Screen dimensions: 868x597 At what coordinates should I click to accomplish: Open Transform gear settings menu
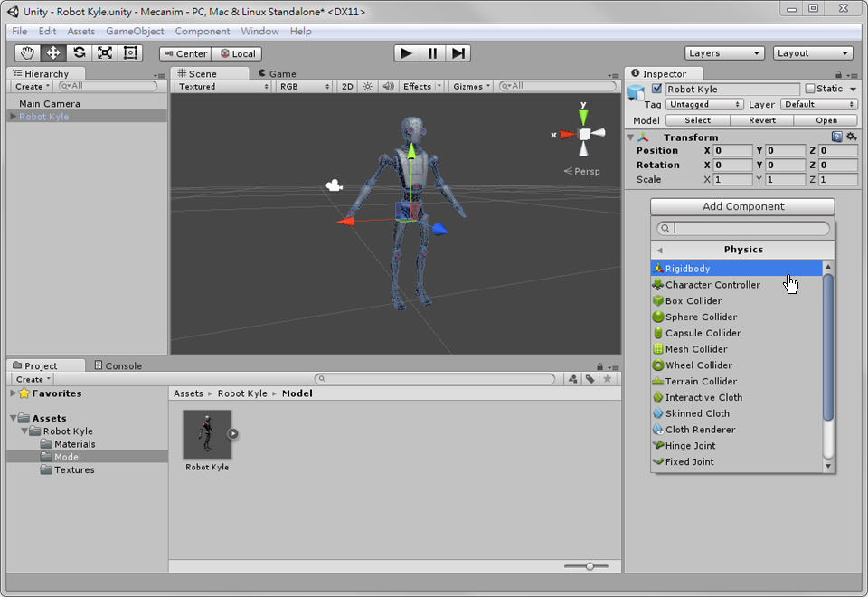point(852,137)
